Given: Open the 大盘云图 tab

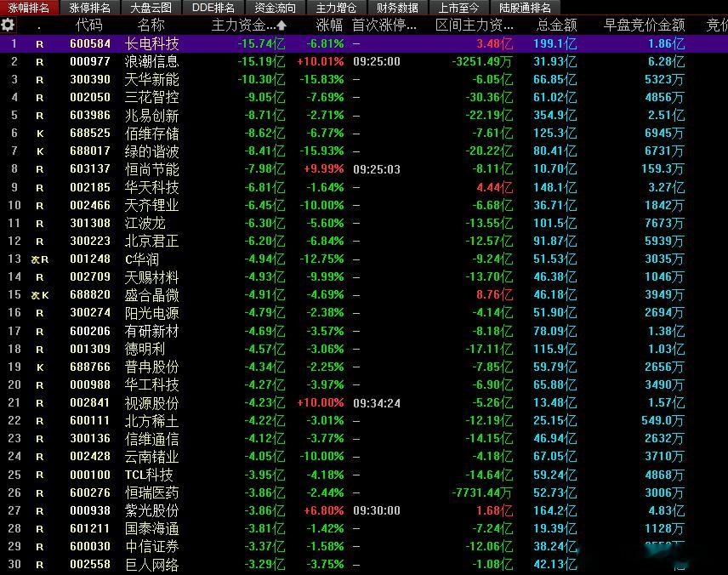Looking at the screenshot, I should (x=151, y=8).
